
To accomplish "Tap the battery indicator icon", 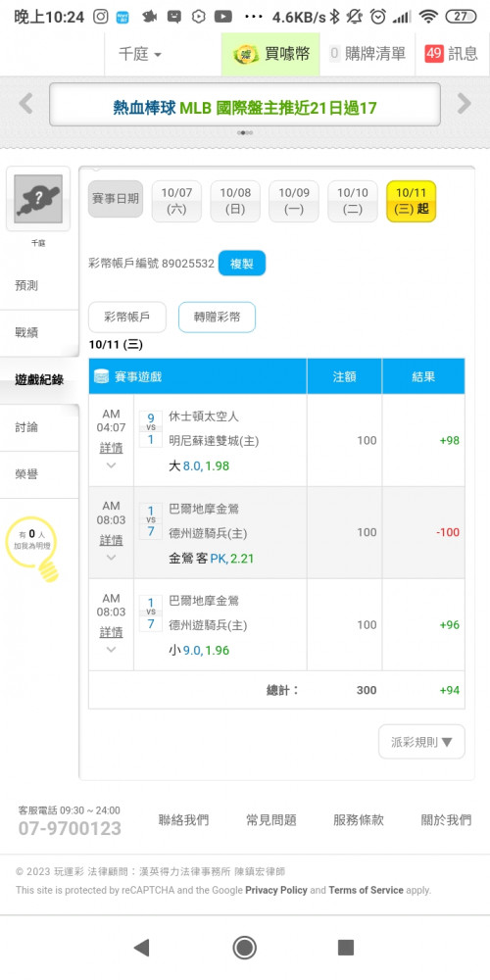I will tap(461, 17).
